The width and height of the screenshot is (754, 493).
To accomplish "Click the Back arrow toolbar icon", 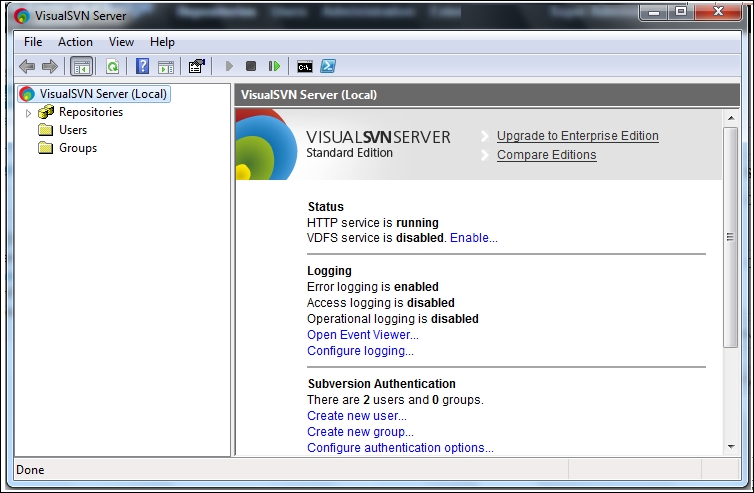I will (x=27, y=66).
